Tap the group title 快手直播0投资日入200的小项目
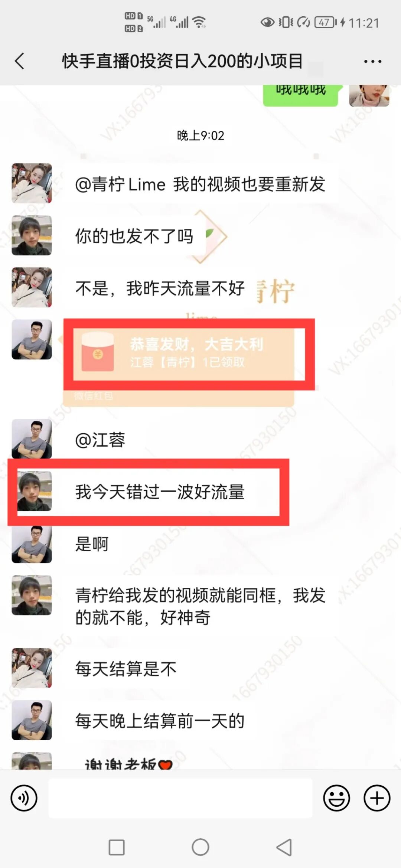Screen dimensions: 401x868 point(182,61)
